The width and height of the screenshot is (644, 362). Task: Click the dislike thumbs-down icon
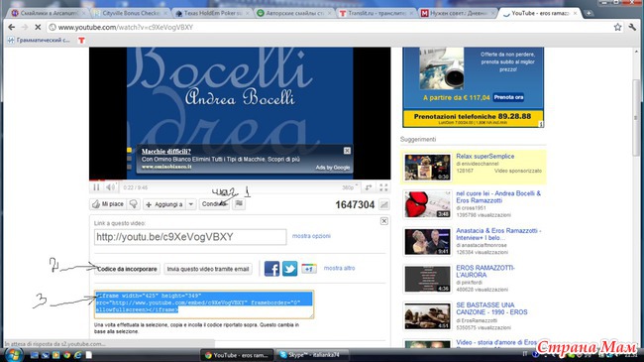click(x=134, y=204)
